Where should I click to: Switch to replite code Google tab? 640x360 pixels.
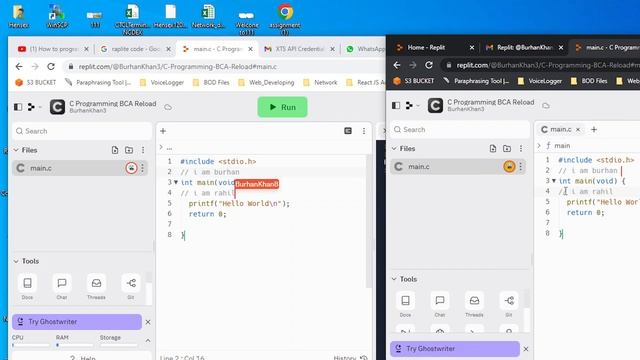point(135,49)
